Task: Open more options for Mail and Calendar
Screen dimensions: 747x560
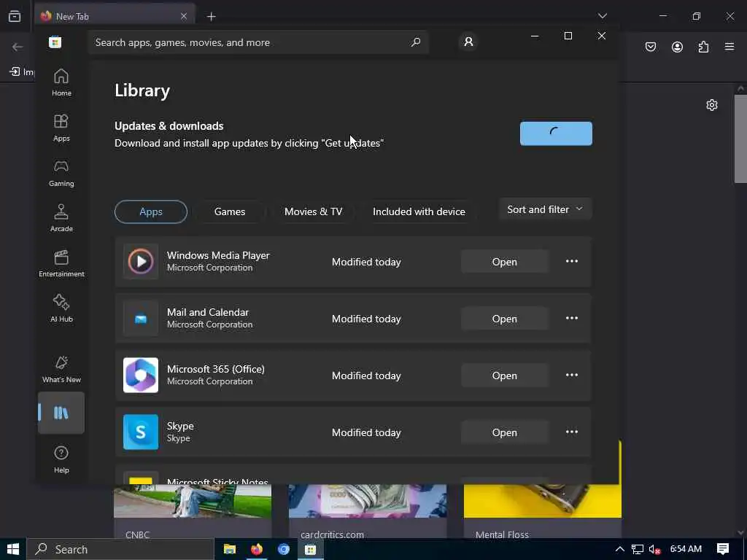Action: coord(572,319)
